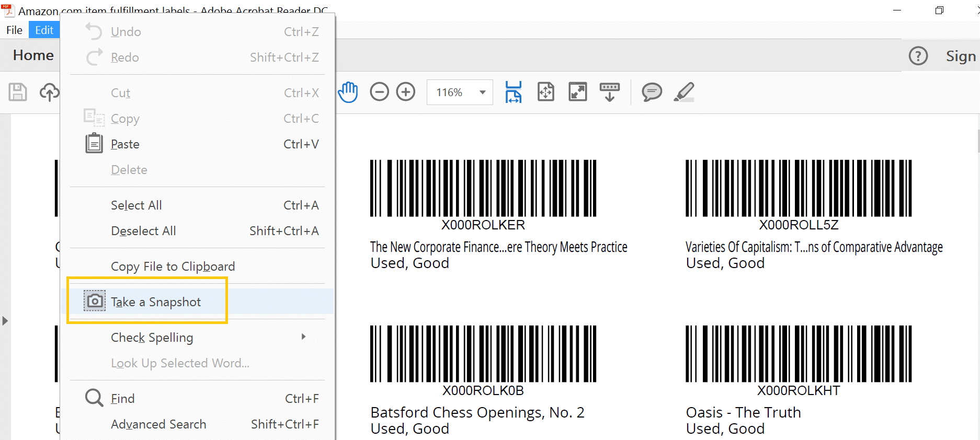Click the Batsford Chess Openings text
Viewport: 980px width, 440px height.
(477, 412)
